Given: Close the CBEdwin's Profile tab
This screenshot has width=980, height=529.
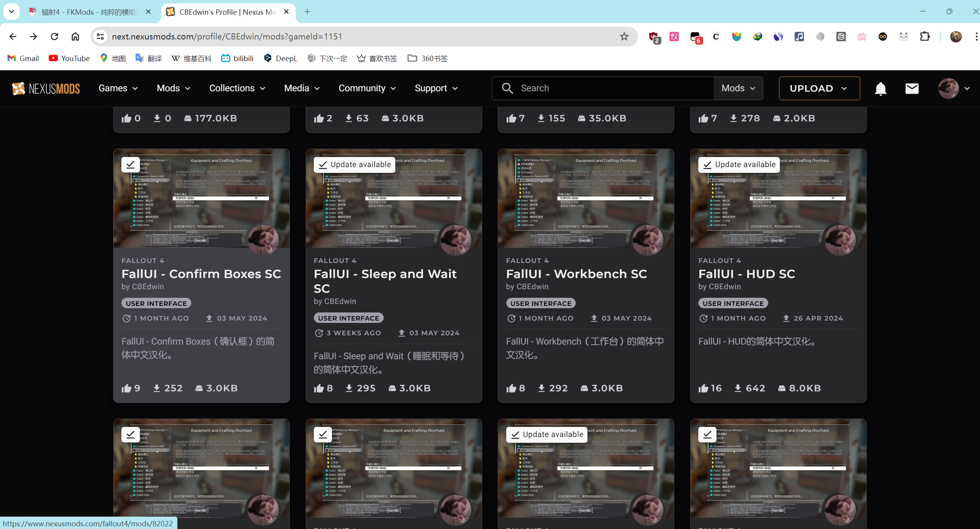Looking at the screenshot, I should (x=286, y=12).
